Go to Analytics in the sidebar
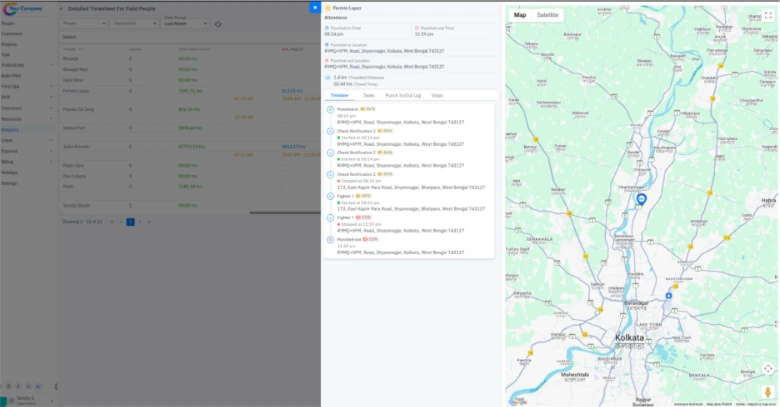Image resolution: width=780 pixels, height=407 pixels. click(12, 129)
